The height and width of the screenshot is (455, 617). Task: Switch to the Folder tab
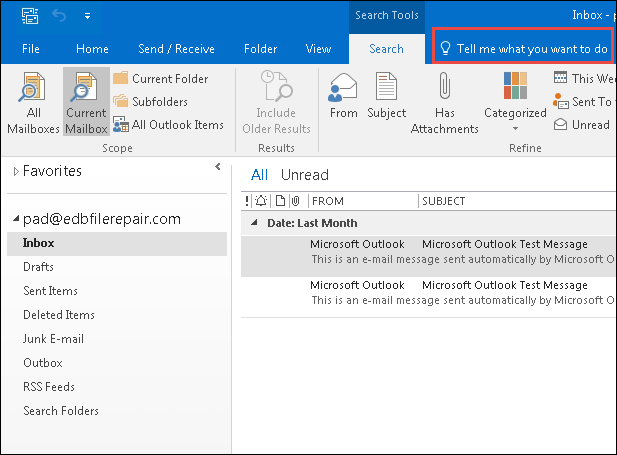260,49
